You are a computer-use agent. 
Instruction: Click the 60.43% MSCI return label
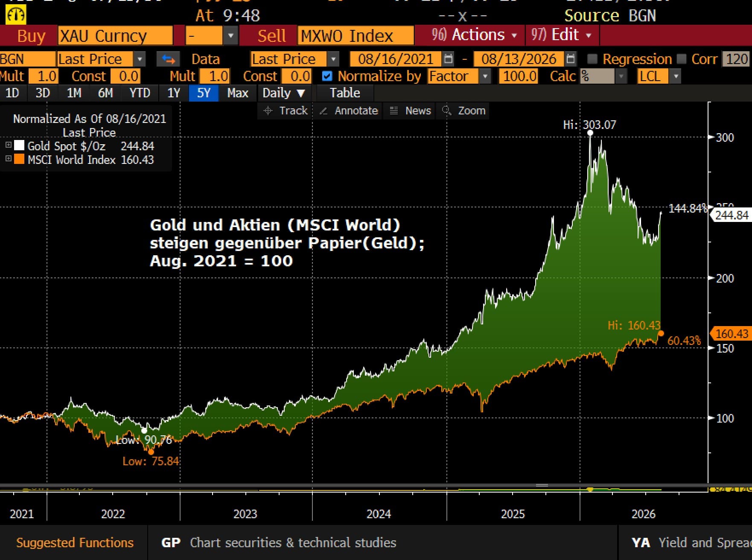pos(684,341)
